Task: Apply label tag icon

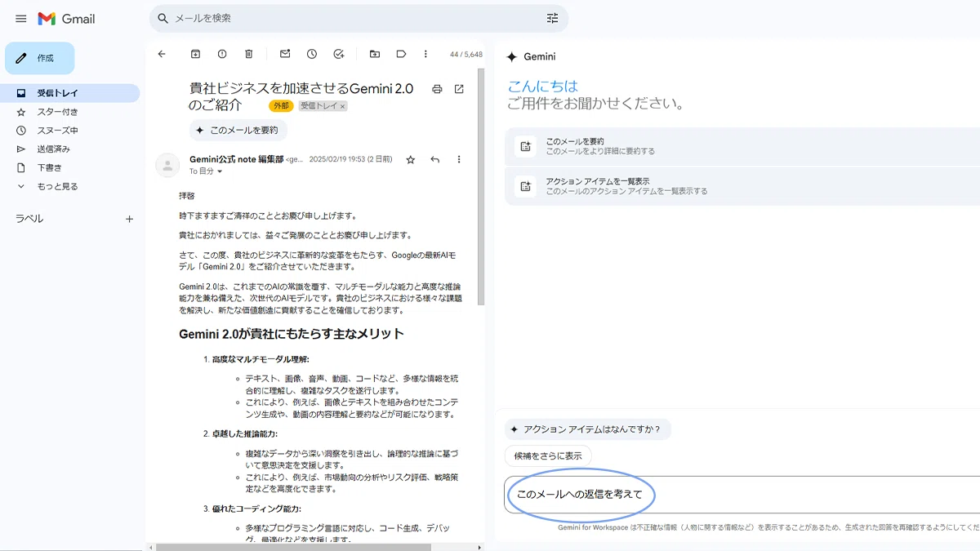Action: click(x=401, y=54)
